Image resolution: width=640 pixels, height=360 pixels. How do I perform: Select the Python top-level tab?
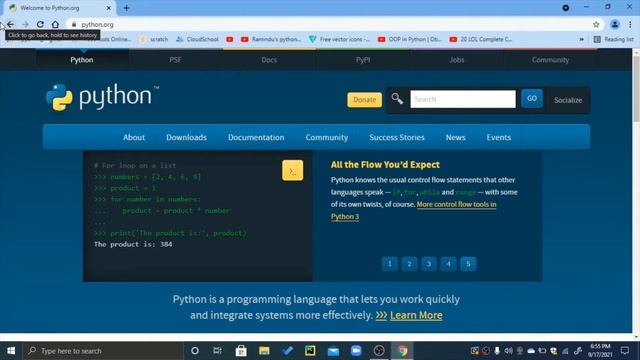tap(82, 60)
